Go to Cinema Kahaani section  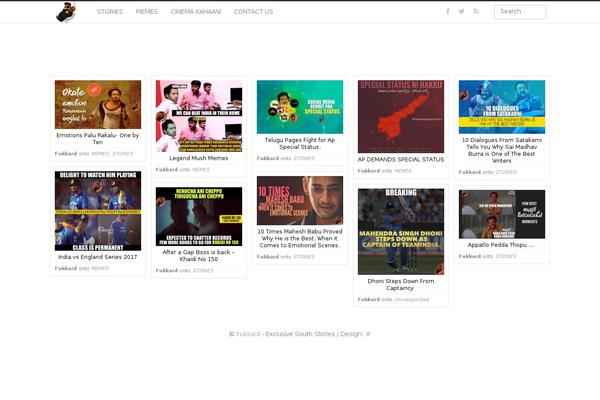pyautogui.click(x=196, y=12)
